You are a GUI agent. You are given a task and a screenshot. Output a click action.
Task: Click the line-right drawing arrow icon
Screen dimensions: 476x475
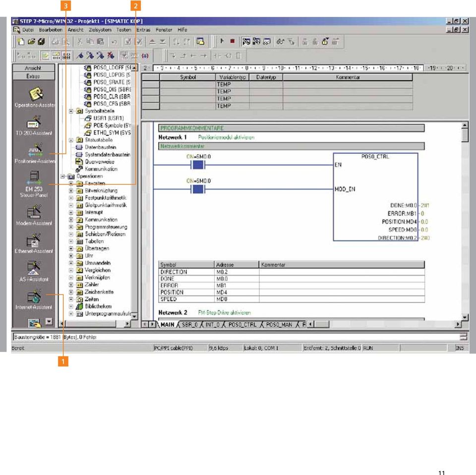pos(203,56)
